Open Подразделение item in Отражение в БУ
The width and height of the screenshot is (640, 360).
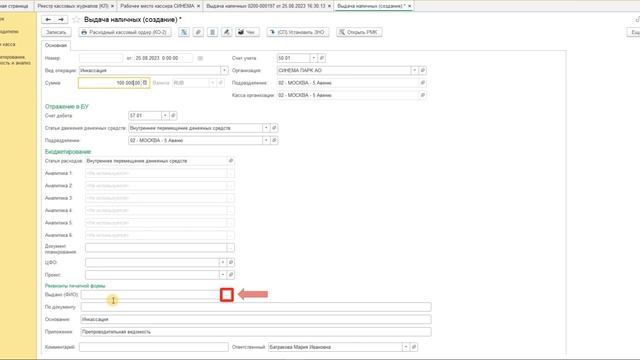(274, 140)
